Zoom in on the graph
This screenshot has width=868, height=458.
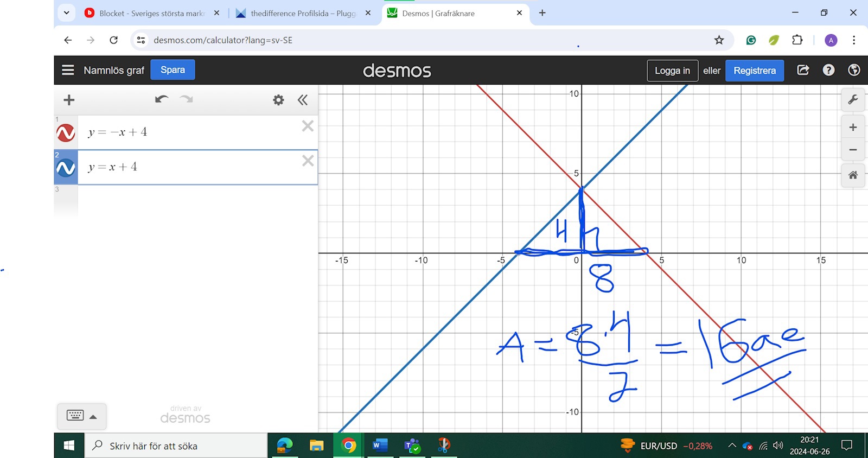click(x=853, y=128)
